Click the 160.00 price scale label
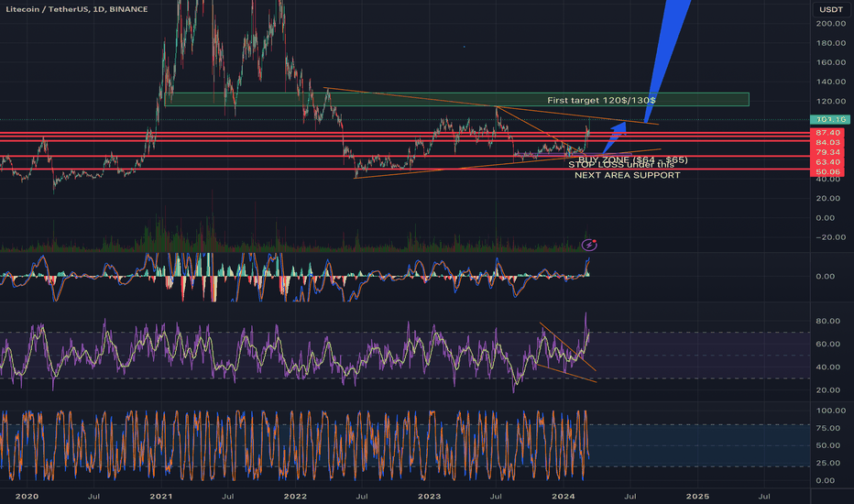Viewport: 854px width, 504px height. click(830, 62)
